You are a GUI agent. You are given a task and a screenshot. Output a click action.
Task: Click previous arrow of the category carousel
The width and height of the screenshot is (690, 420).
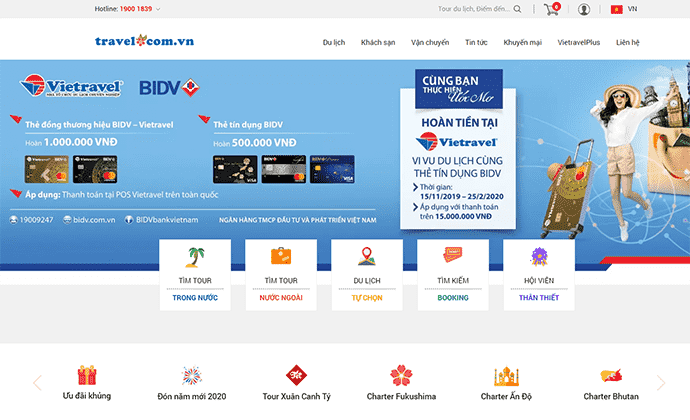tap(37, 383)
